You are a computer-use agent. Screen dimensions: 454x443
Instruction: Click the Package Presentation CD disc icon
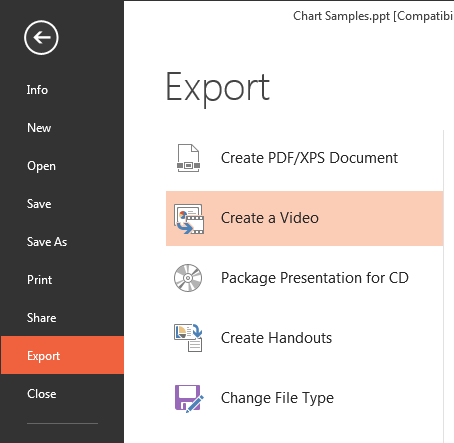click(188, 278)
